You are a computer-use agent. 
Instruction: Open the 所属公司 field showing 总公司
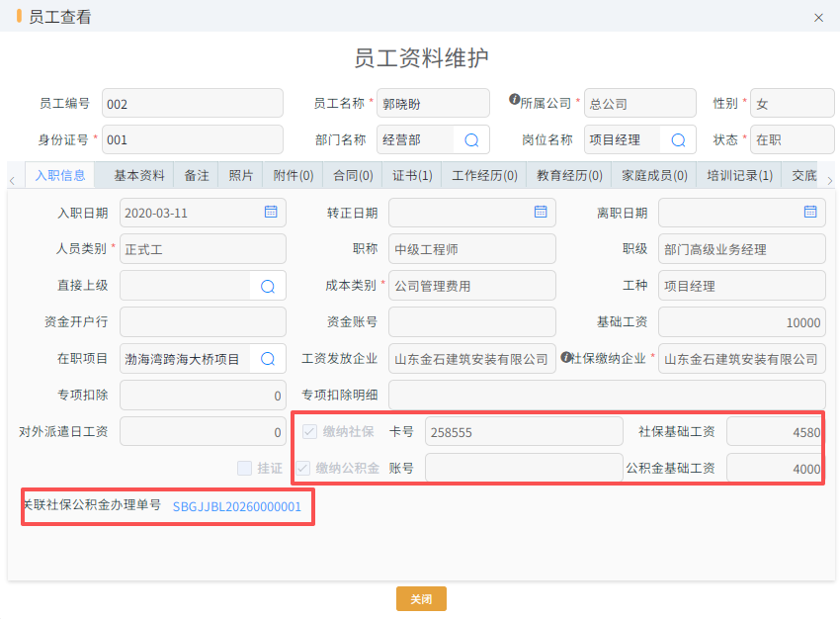pos(639,104)
